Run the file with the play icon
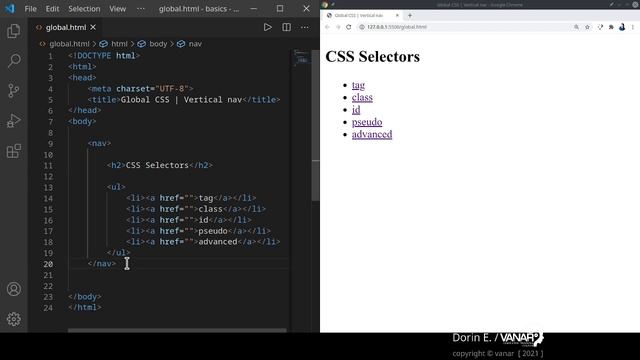Image resolution: width=640 pixels, height=360 pixels. [x=267, y=27]
